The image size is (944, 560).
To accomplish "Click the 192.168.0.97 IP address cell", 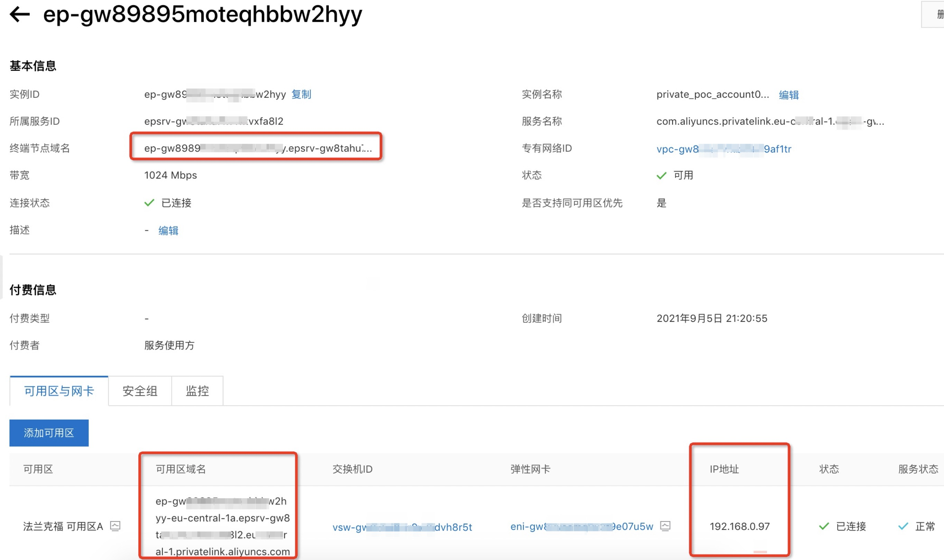I will click(x=739, y=526).
